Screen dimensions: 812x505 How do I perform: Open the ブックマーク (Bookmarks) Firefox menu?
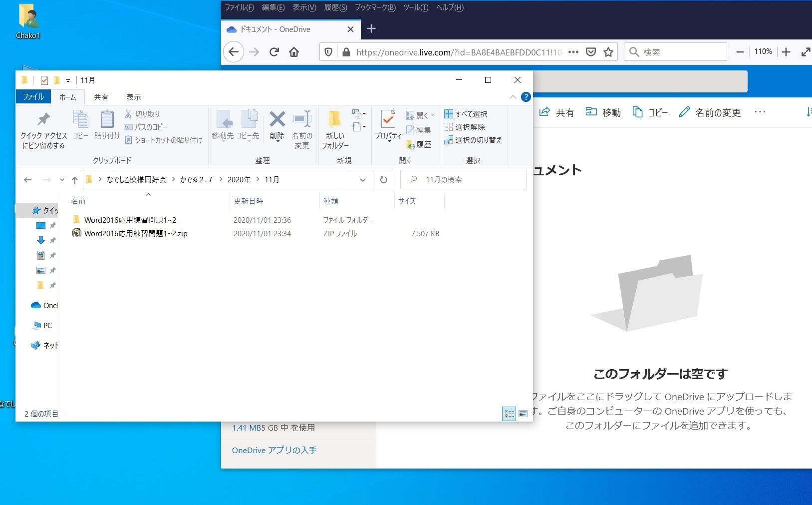[x=375, y=7]
